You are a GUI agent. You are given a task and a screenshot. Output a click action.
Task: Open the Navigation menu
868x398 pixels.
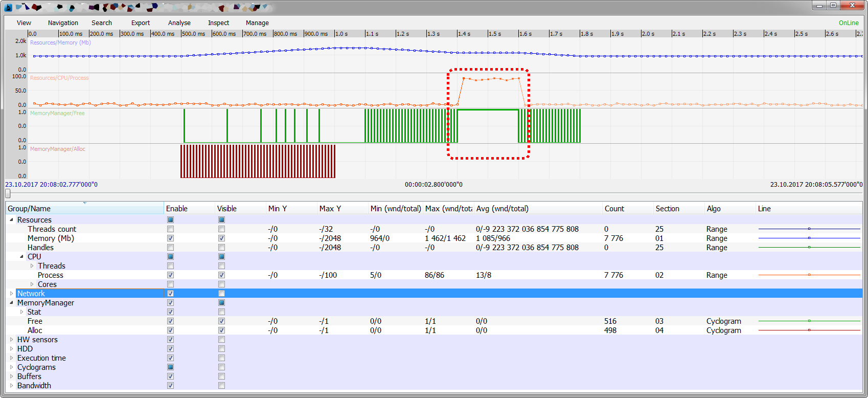click(63, 23)
